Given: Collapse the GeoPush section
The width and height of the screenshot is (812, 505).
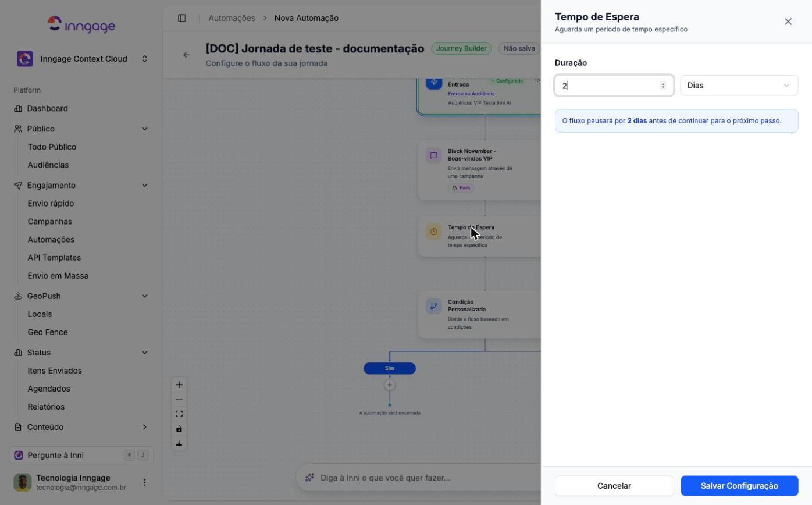Looking at the screenshot, I should coord(145,296).
